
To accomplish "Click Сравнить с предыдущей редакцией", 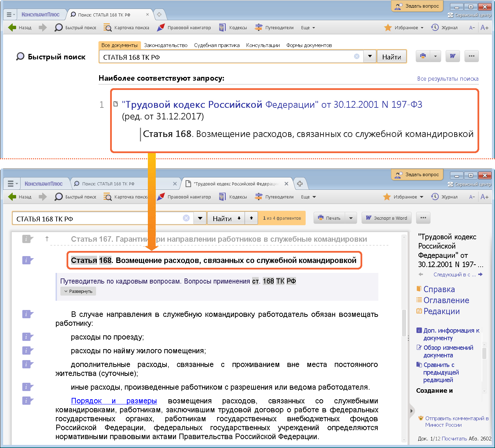I will pos(438,372).
